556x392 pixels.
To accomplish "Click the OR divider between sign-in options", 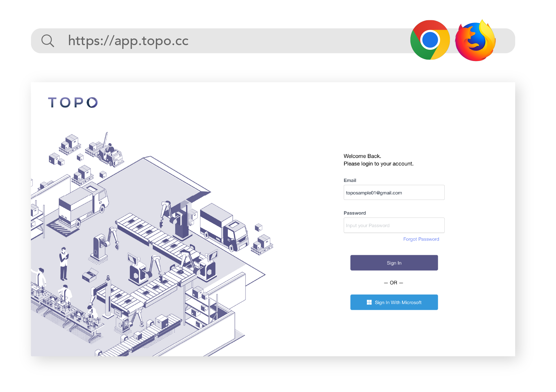I will click(394, 283).
